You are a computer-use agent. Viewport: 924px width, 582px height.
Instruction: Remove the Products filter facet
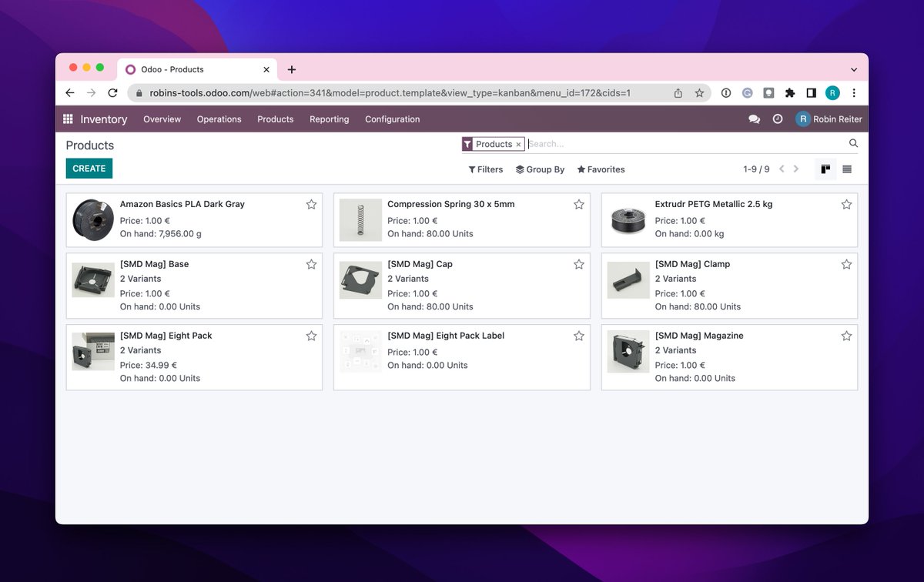tap(518, 144)
